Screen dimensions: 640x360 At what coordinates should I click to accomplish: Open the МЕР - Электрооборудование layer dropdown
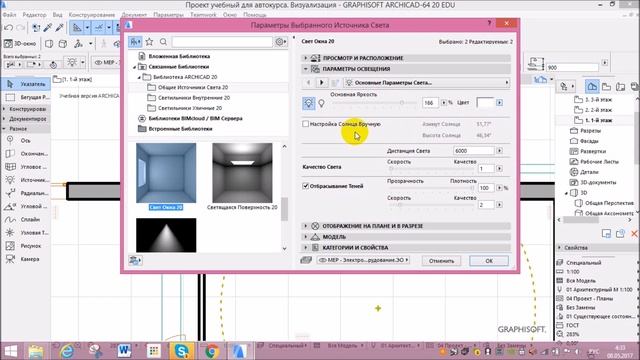pyautogui.click(x=363, y=260)
